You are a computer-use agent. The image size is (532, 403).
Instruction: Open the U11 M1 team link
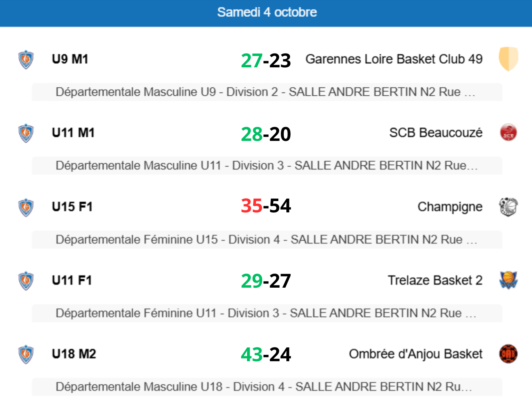(x=73, y=133)
